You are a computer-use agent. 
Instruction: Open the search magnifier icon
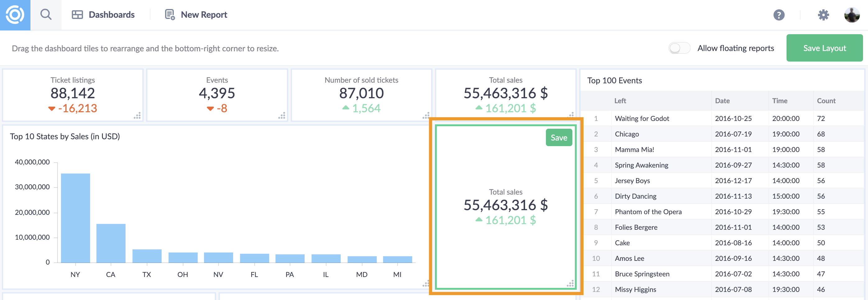[46, 15]
